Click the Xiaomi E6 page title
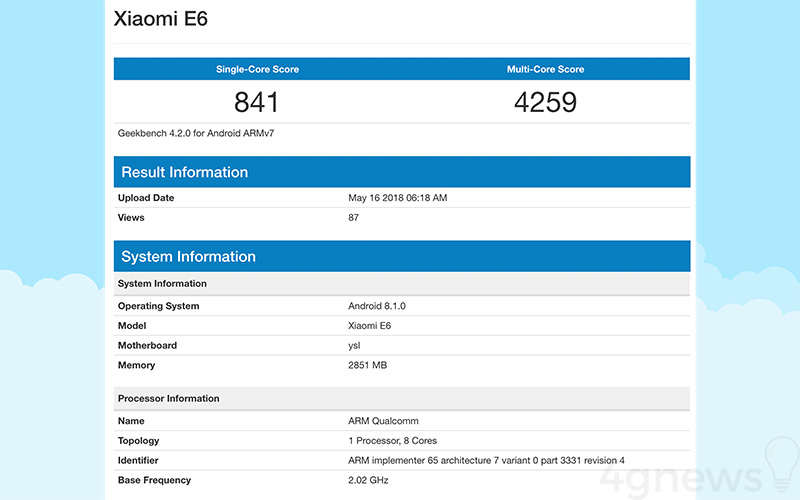The width and height of the screenshot is (800, 500). click(x=161, y=19)
